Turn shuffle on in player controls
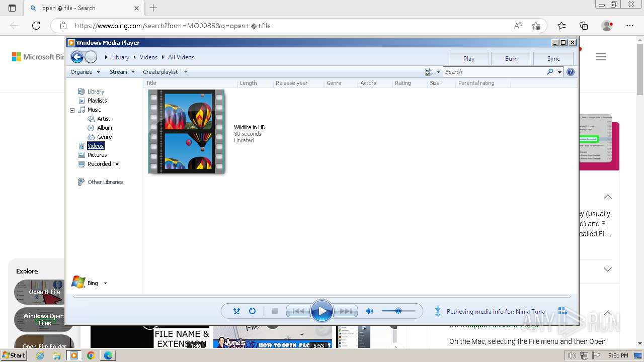Image resolution: width=644 pixels, height=362 pixels. [x=236, y=311]
